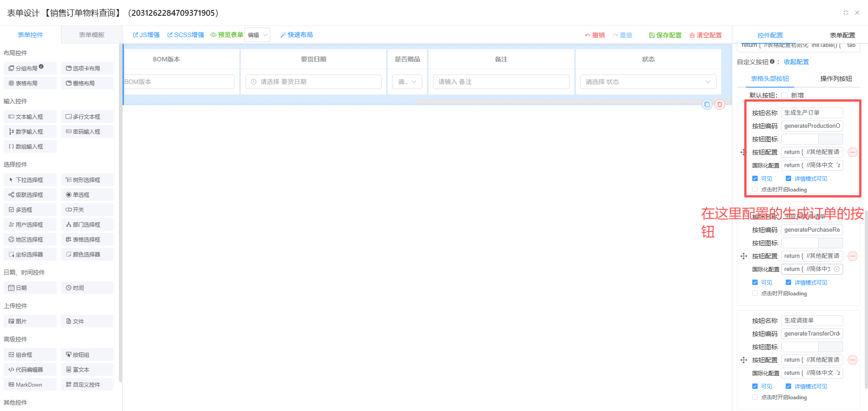
Task: Open the 是否赠品 select dropdown
Action: (407, 82)
